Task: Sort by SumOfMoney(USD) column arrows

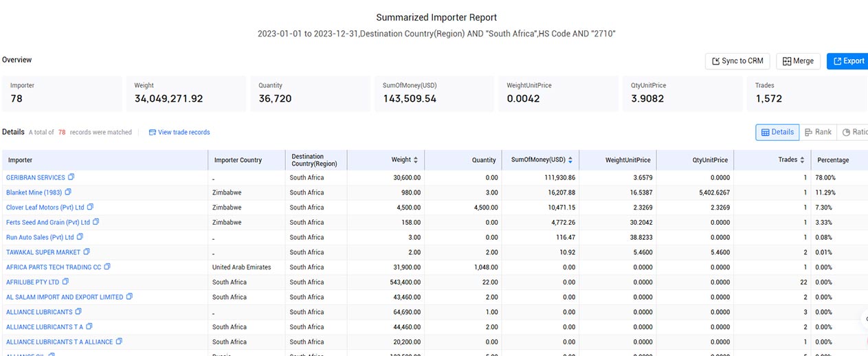Action: click(x=570, y=160)
